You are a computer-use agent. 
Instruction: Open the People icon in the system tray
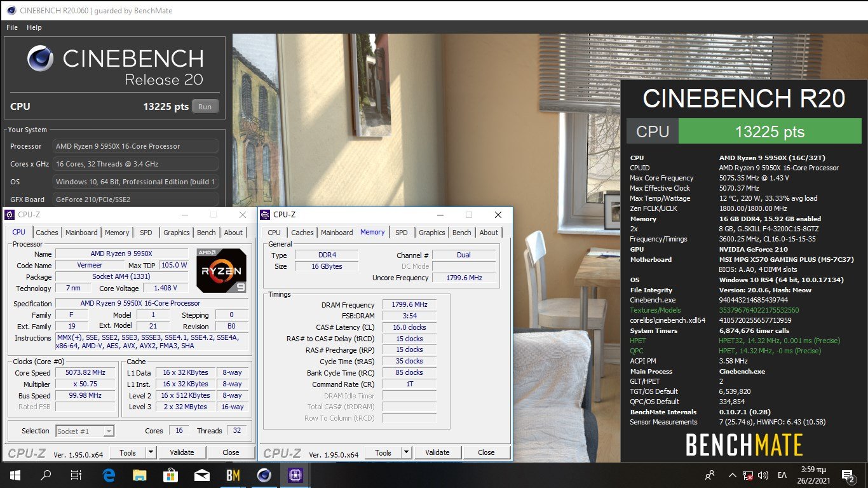point(710,475)
